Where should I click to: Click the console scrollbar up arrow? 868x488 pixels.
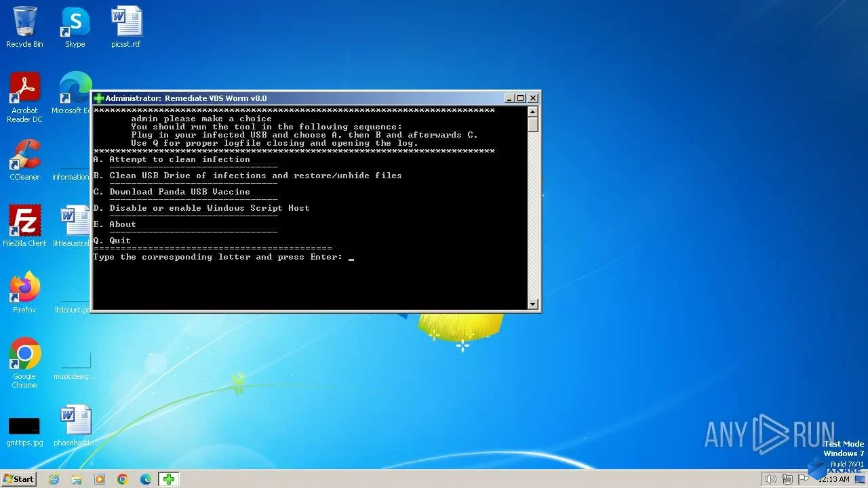[533, 112]
